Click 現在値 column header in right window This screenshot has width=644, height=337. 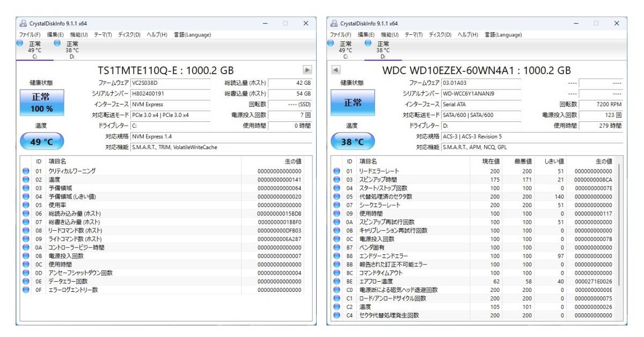coord(486,161)
